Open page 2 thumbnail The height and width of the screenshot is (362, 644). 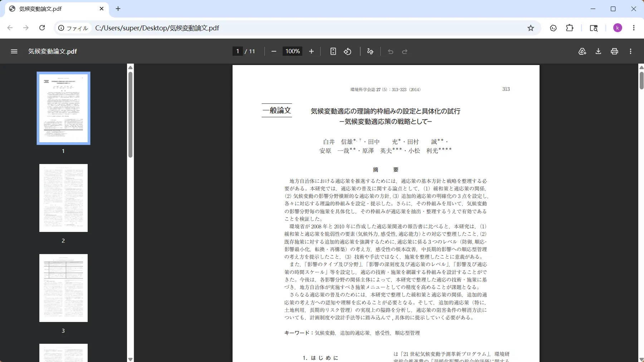[63, 198]
